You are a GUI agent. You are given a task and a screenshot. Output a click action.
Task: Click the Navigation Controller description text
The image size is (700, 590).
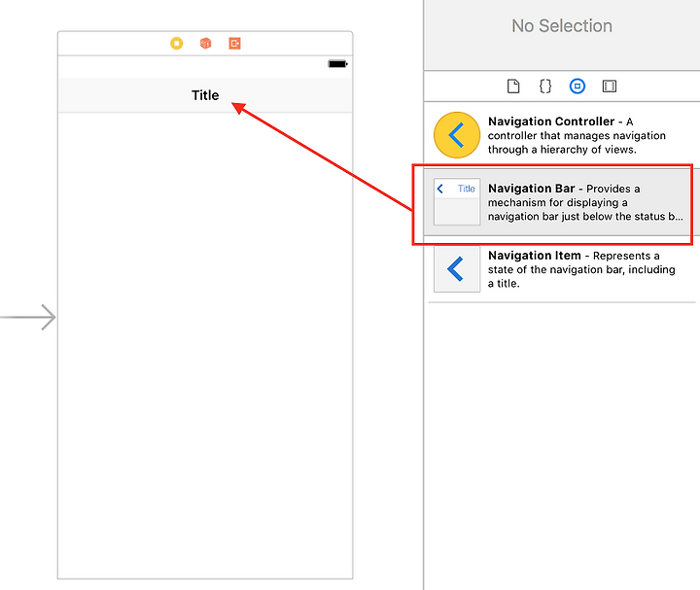coord(577,135)
